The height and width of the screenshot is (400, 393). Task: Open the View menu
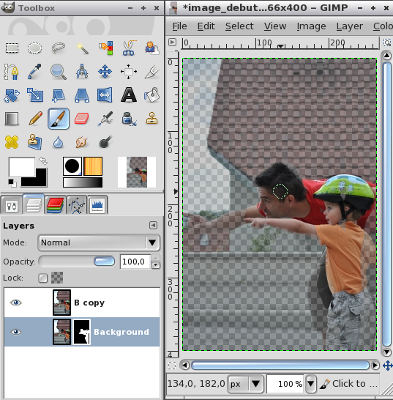[275, 26]
